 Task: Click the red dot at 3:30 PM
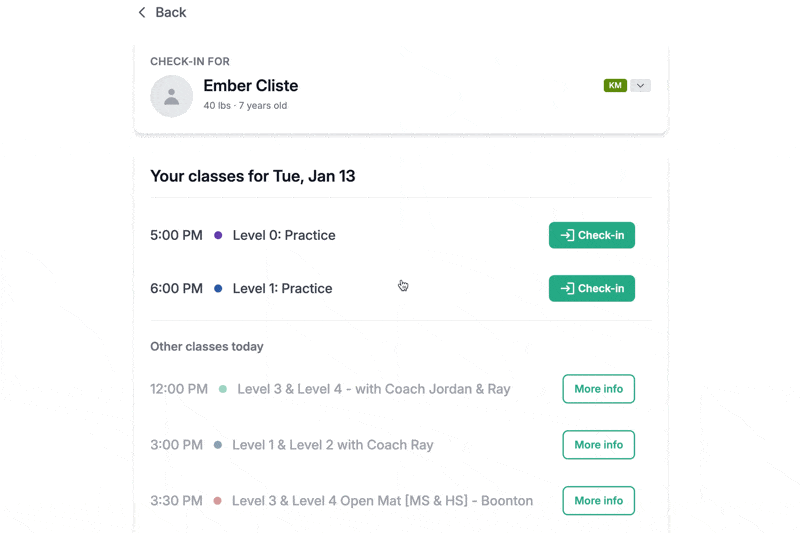click(x=217, y=501)
